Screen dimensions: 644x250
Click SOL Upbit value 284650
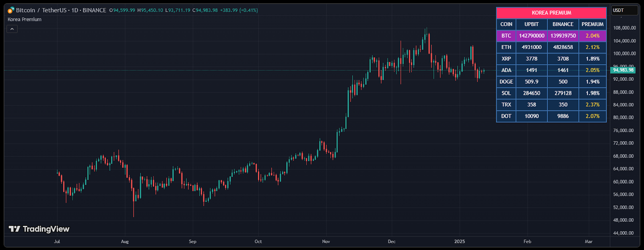point(532,93)
